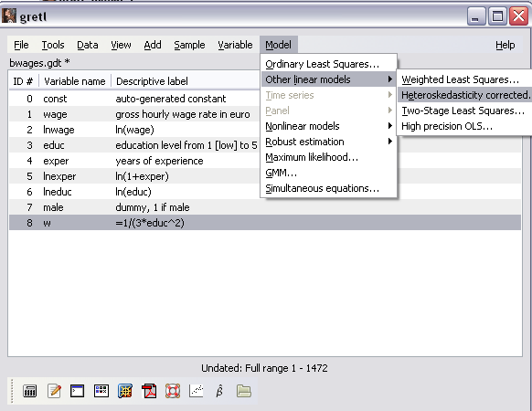Sort by the ID # column header
This screenshot has height=411, width=532.
(x=24, y=81)
